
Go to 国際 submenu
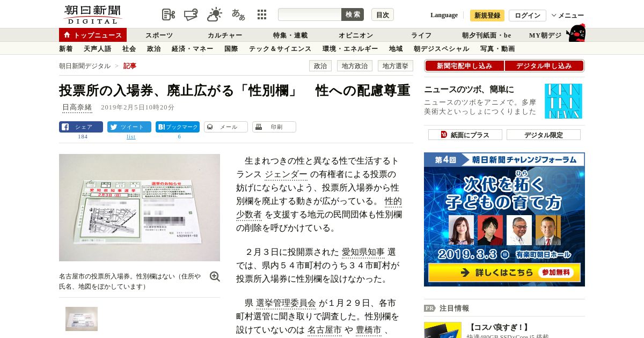click(231, 49)
